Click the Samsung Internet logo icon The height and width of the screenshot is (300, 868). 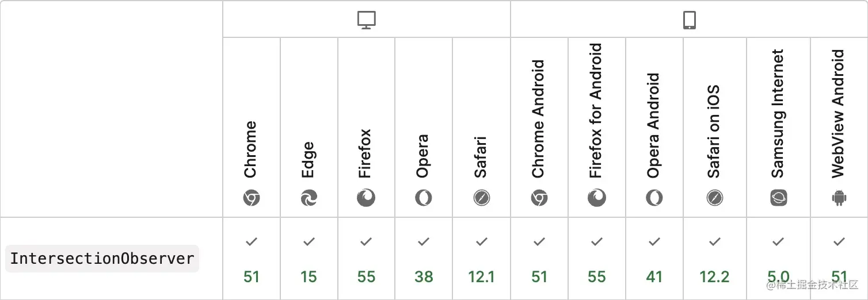(x=778, y=198)
